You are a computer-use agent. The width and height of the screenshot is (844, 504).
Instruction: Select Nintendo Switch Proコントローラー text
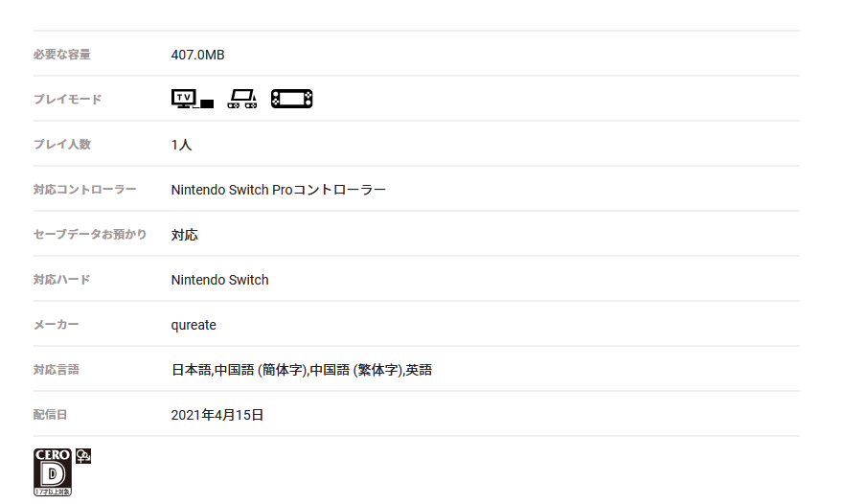click(278, 190)
